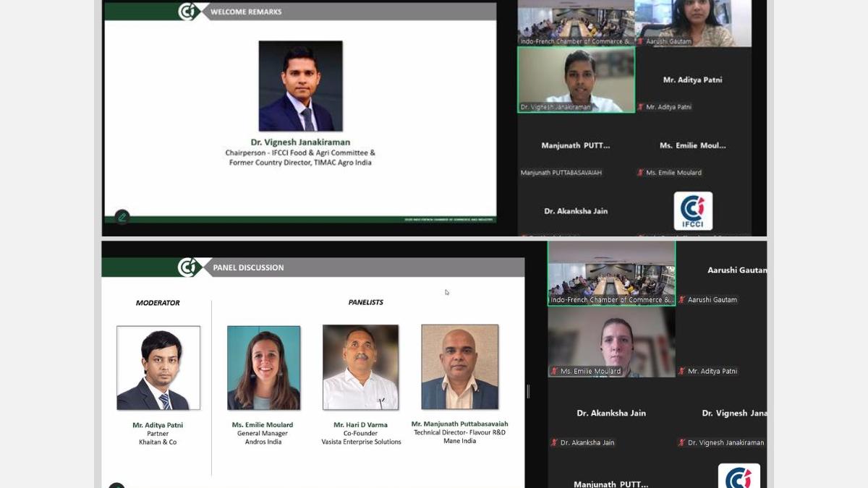Select Aarushi Gautam's video tile in upper meeting

pos(693,22)
